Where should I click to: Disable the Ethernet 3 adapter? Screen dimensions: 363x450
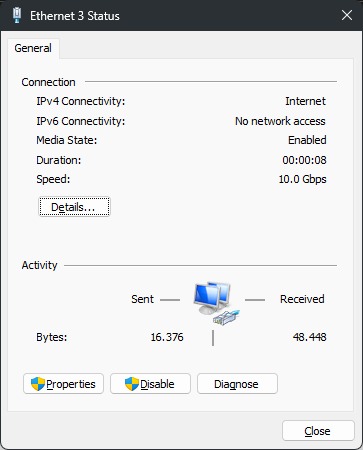pos(150,384)
